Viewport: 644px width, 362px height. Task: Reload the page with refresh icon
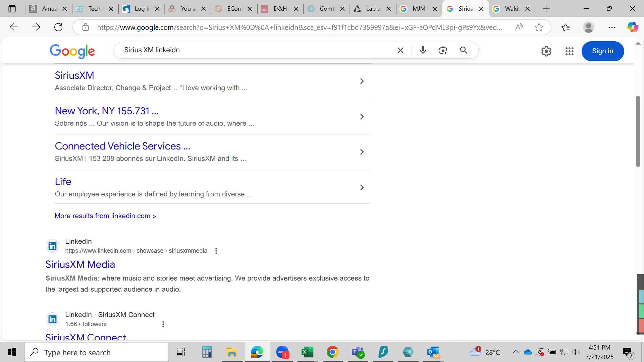58,27
